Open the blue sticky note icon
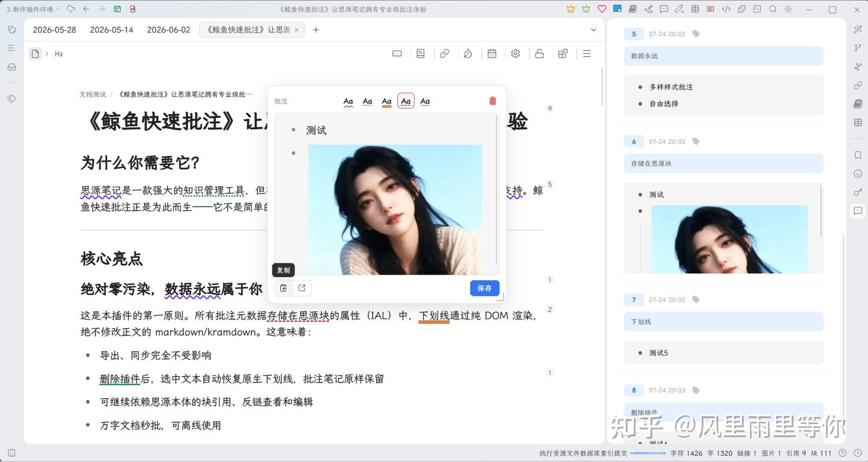Screen dimensions: 868x462 (617, 9)
